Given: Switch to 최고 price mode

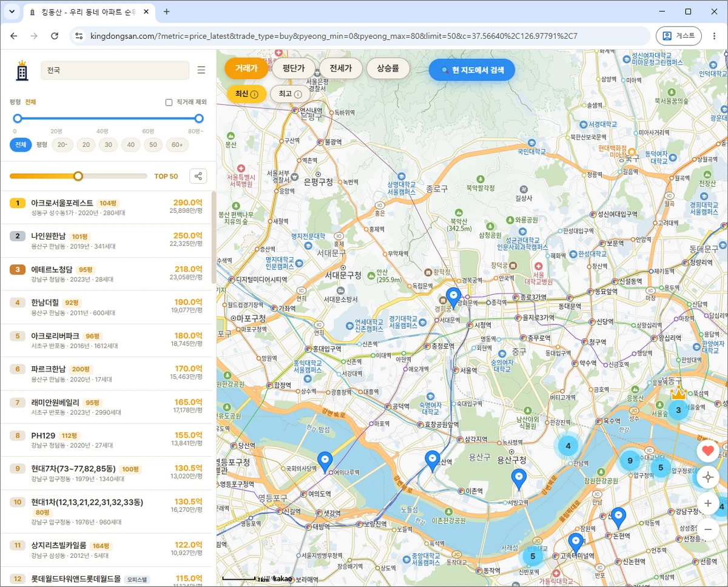Looking at the screenshot, I should pyautogui.click(x=290, y=94).
